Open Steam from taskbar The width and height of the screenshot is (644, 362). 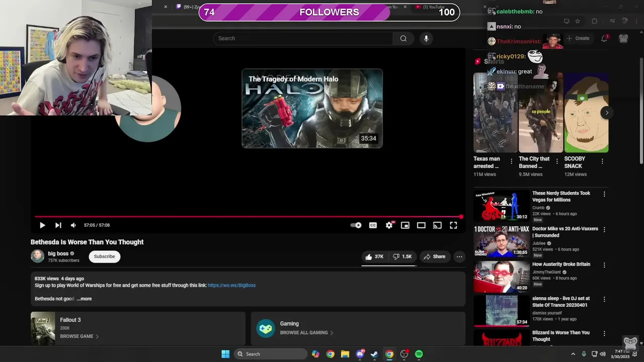pos(374,354)
